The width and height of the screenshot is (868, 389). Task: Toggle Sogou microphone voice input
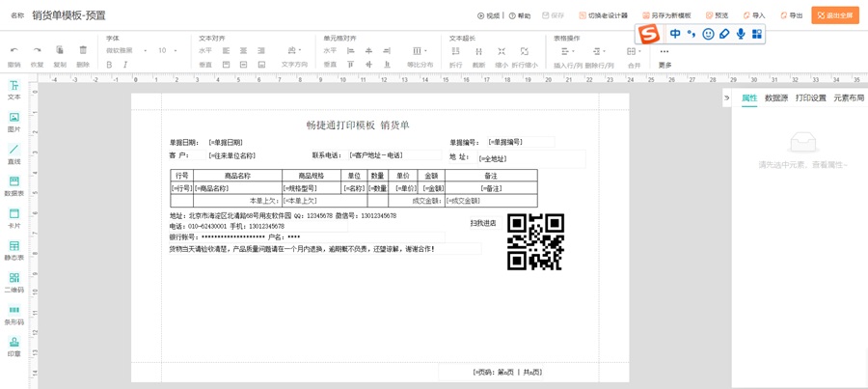pyautogui.click(x=741, y=34)
